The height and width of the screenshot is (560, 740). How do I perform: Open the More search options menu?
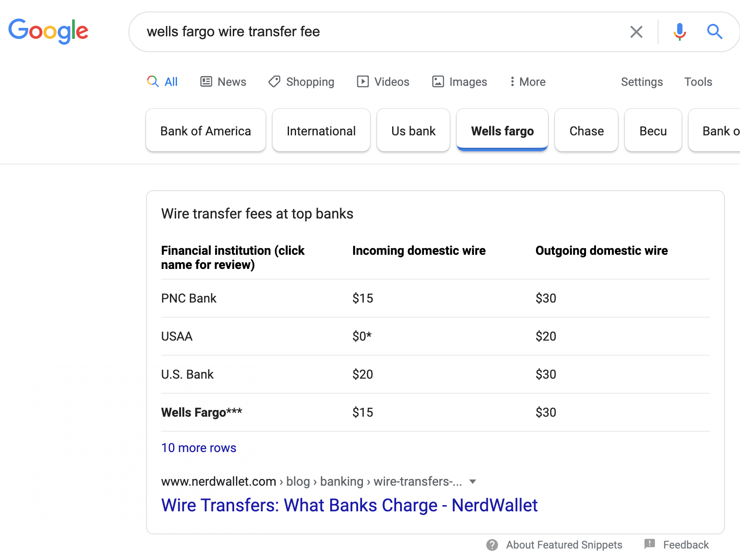pyautogui.click(x=527, y=81)
